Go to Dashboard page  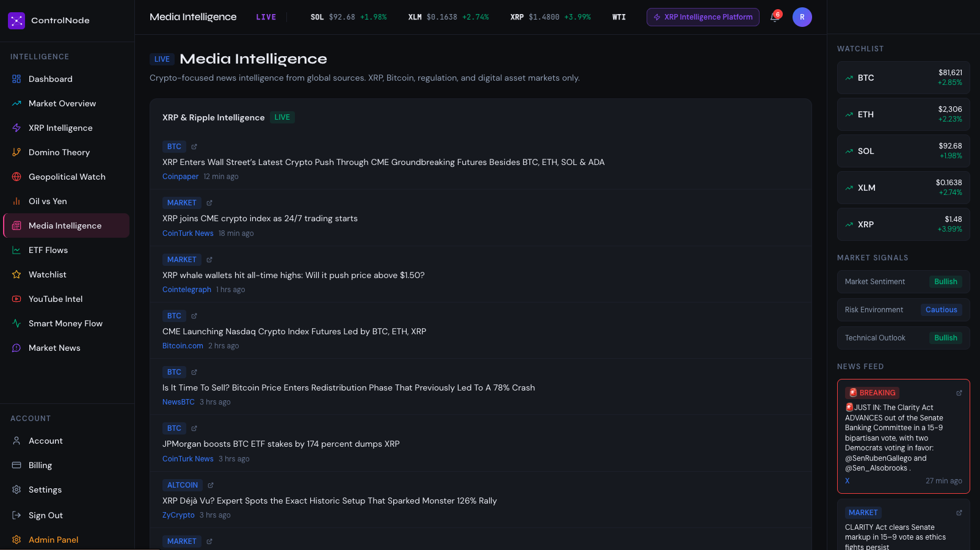click(66, 79)
